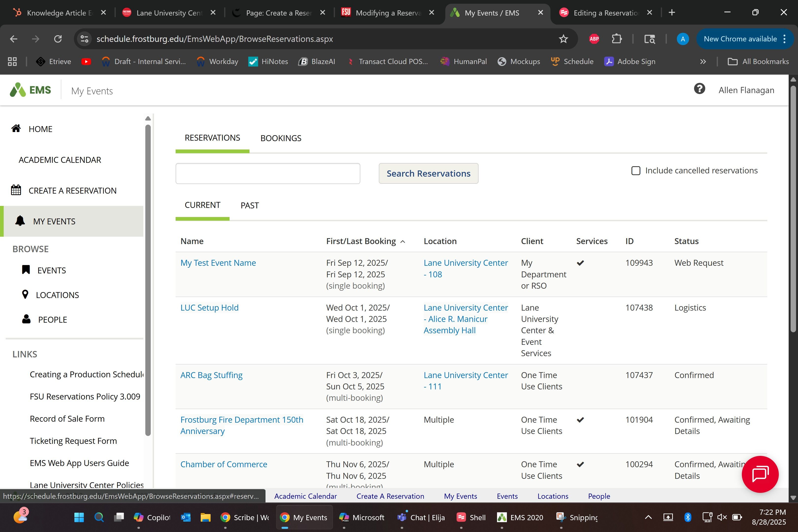
Task: Expand hidden bookmarks with double chevron
Action: (703, 62)
